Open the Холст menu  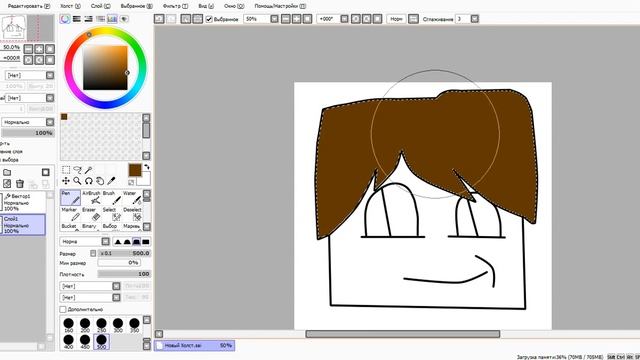(70, 6)
